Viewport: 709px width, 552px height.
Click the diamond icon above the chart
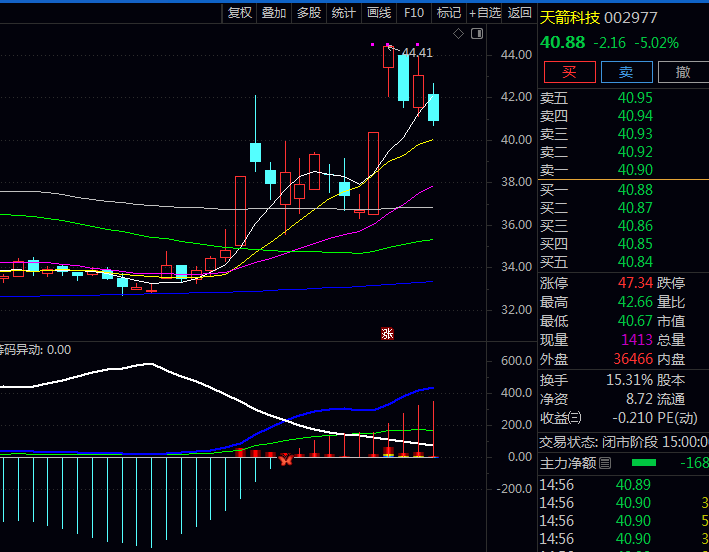point(459,34)
